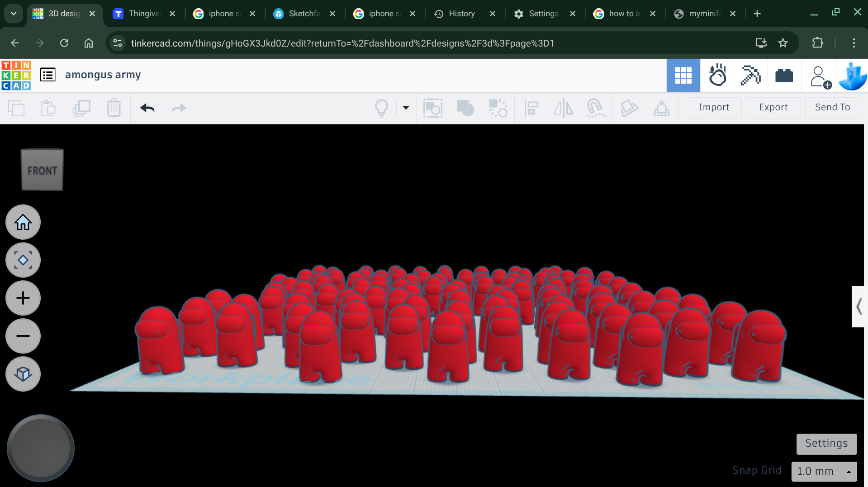This screenshot has width=868, height=487.
Task: Click the Workplane tool icon
Action: click(629, 108)
